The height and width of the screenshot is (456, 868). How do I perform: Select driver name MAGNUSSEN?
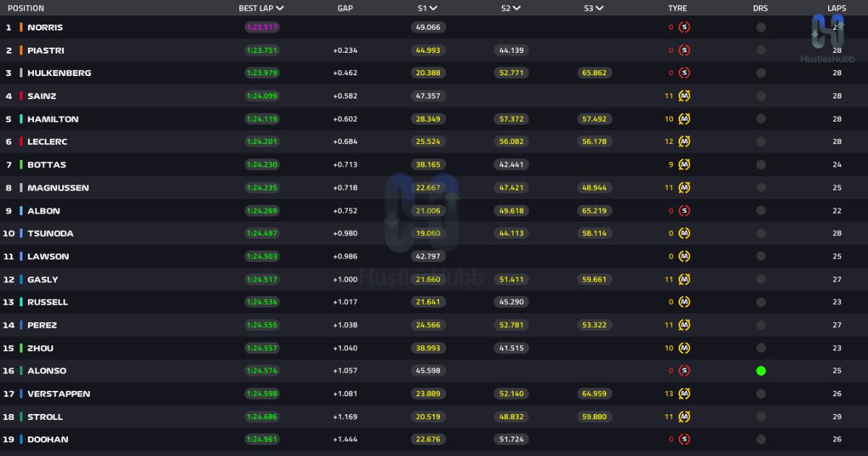tap(58, 188)
